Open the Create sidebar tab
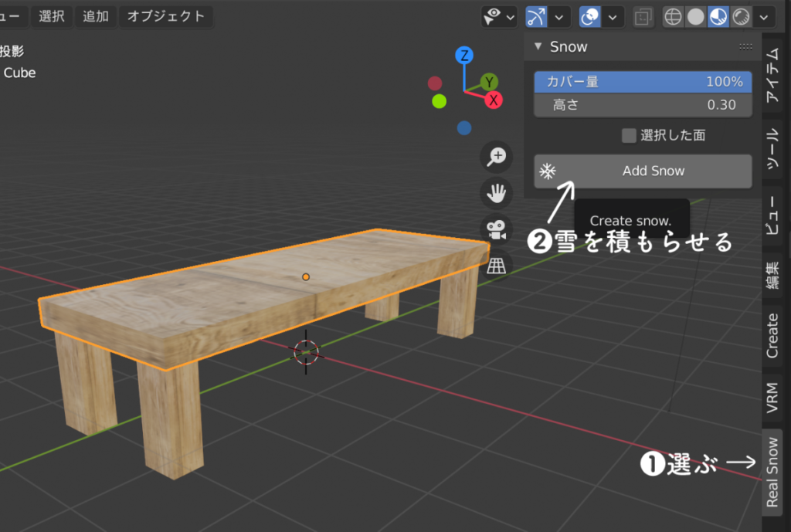Screen dimensions: 791x532 point(772,335)
